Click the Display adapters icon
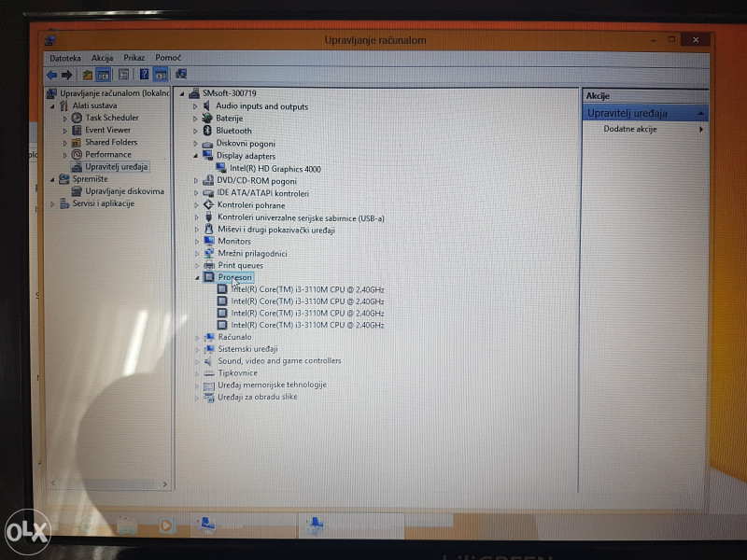This screenshot has width=747, height=560. 207,155
